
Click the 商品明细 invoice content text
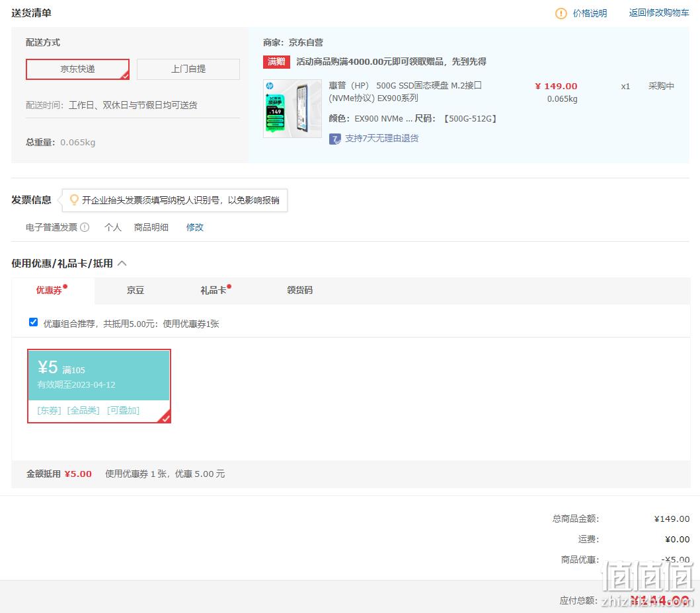coord(151,227)
